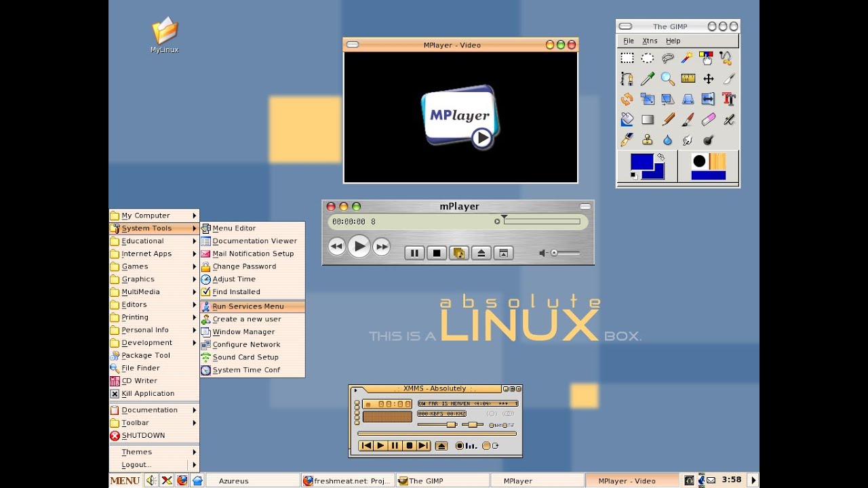Open the mPlayer playlist button
868x488 pixels.
[x=458, y=253]
